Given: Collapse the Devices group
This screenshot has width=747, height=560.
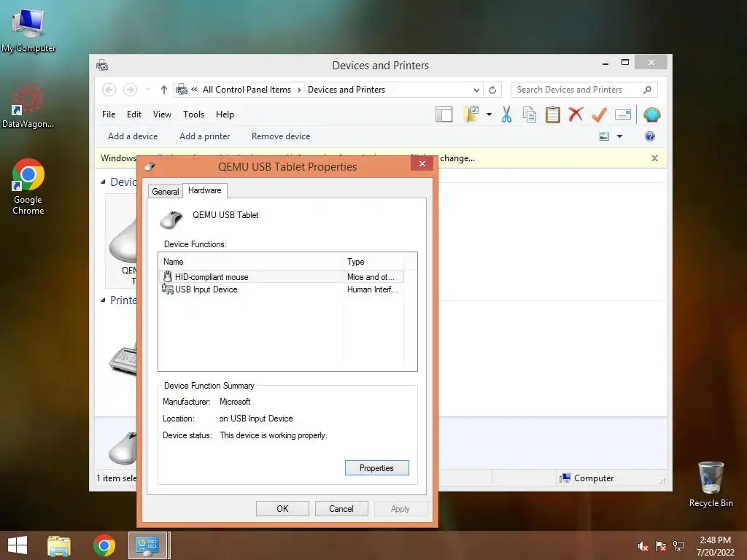Looking at the screenshot, I should [x=103, y=182].
